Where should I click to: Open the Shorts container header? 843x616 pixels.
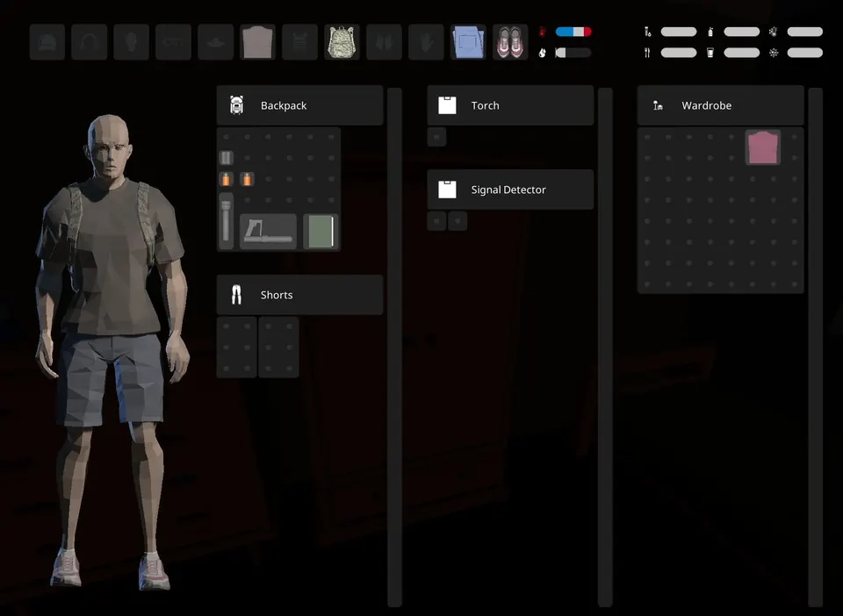[x=300, y=295]
